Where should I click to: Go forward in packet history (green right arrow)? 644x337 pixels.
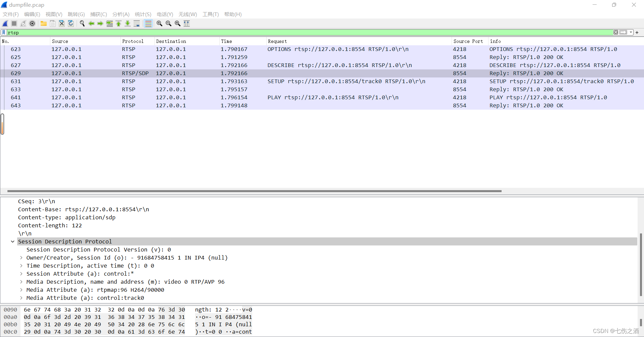[x=100, y=23]
